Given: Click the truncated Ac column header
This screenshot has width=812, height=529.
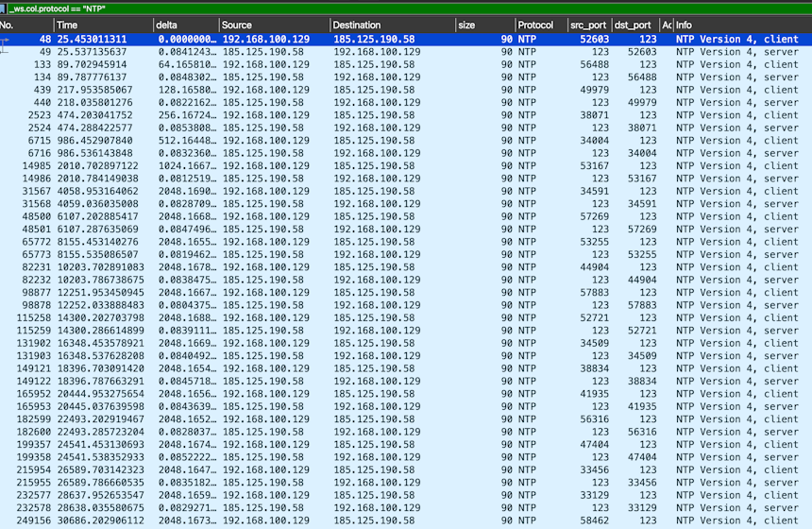Looking at the screenshot, I should click(x=667, y=25).
